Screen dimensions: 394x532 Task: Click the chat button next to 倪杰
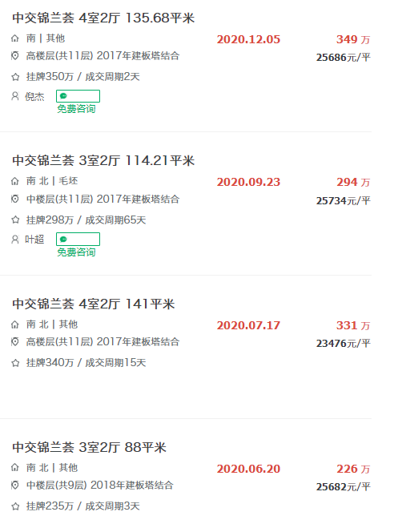click(x=78, y=96)
